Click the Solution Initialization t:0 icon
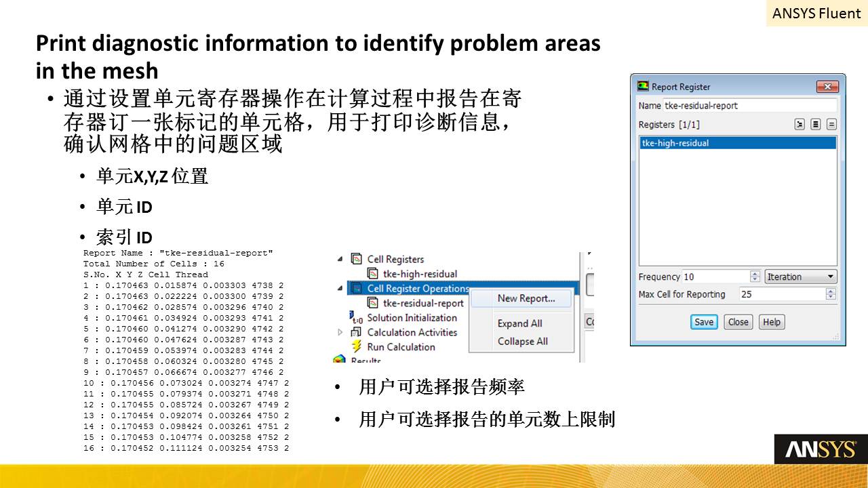The width and height of the screenshot is (868, 488). 357,318
